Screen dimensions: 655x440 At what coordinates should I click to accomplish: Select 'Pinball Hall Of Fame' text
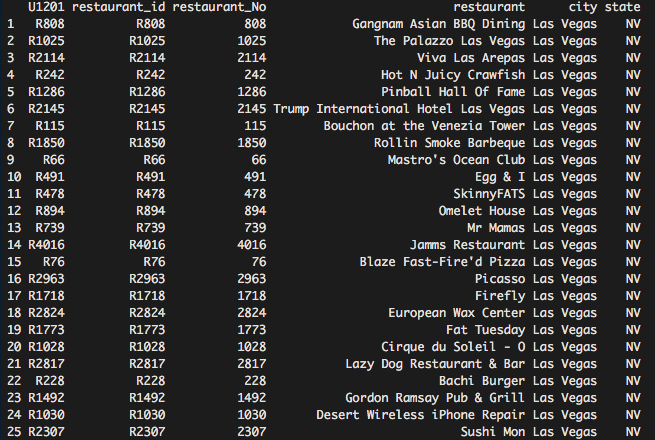coord(453,92)
